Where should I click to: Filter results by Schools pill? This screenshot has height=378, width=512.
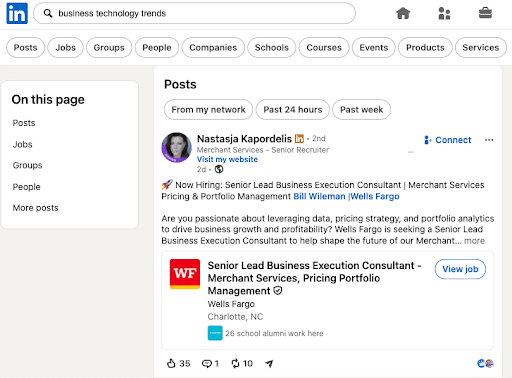272,47
